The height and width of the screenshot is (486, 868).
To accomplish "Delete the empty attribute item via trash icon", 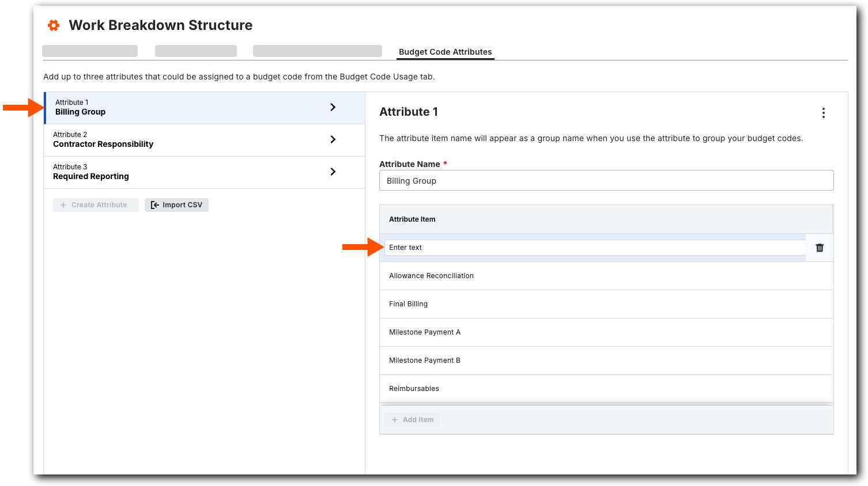I will [x=820, y=248].
